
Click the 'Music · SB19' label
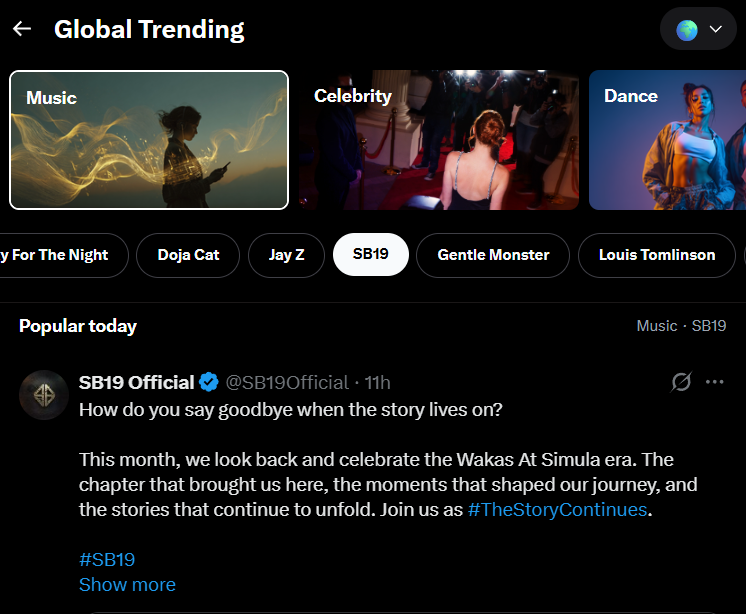tap(681, 326)
